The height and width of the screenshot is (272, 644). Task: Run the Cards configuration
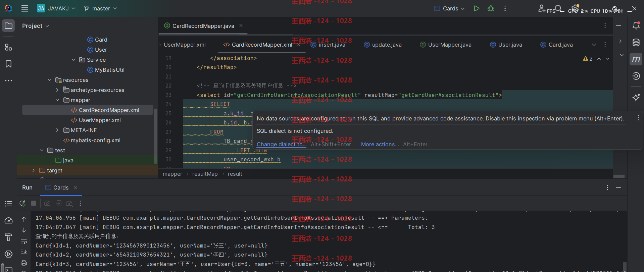coord(477,8)
